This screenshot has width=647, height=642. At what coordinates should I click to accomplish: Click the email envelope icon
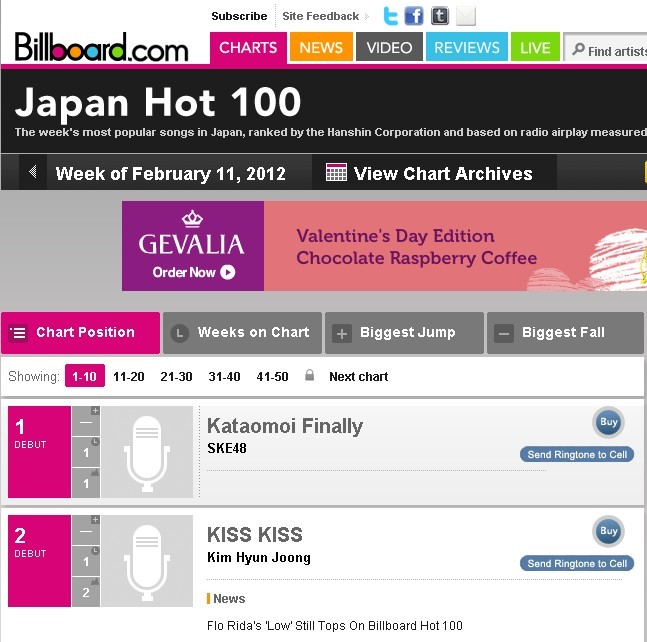(x=466, y=17)
